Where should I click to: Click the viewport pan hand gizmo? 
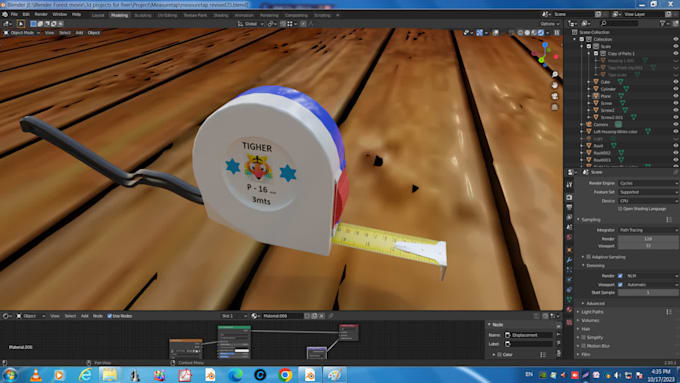click(555, 85)
